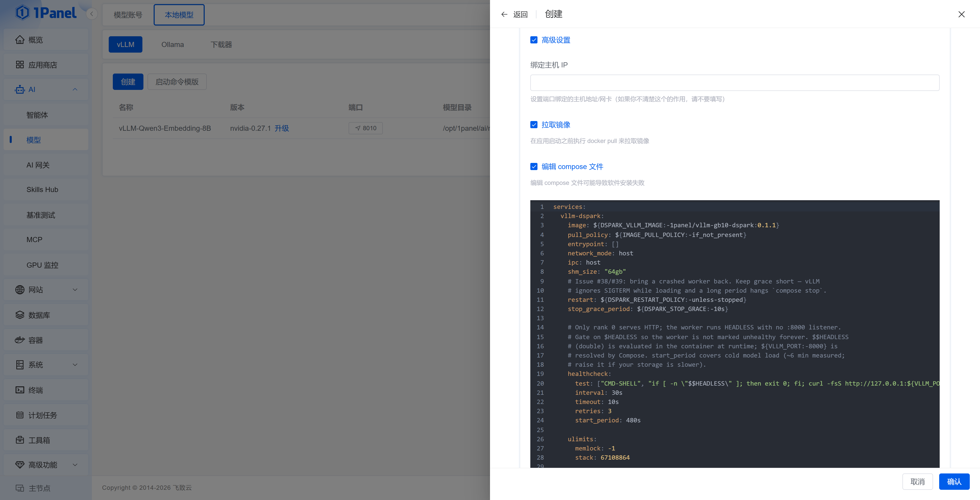Click the 高级功能 diamond icon
The height and width of the screenshot is (500, 980).
pos(20,465)
